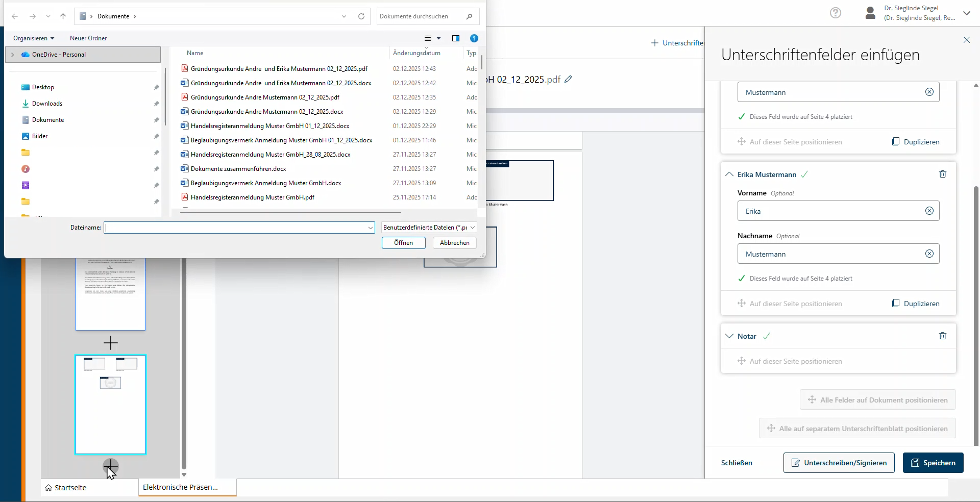Select Handelsregisteranmeldung Muster GmbH.pdf file
This screenshot has height=502, width=980.
tap(252, 197)
